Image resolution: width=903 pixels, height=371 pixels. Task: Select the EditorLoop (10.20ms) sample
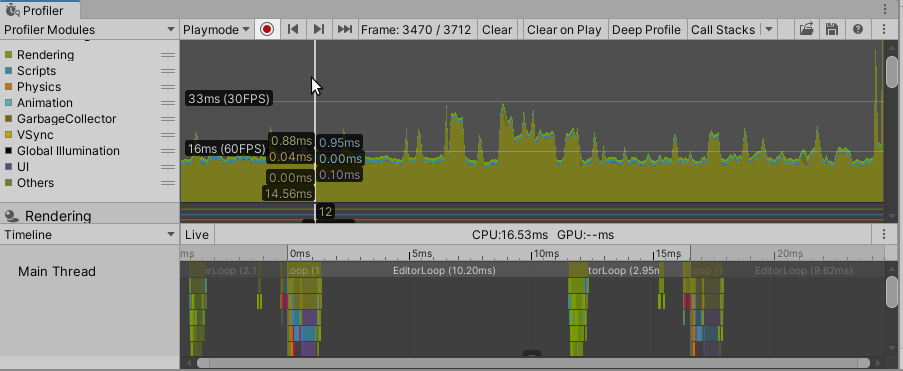(x=444, y=270)
